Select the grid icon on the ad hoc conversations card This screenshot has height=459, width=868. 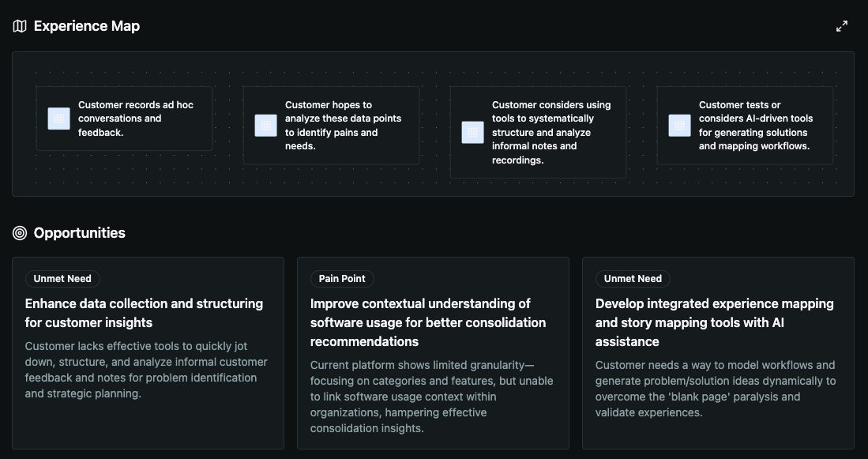click(58, 118)
